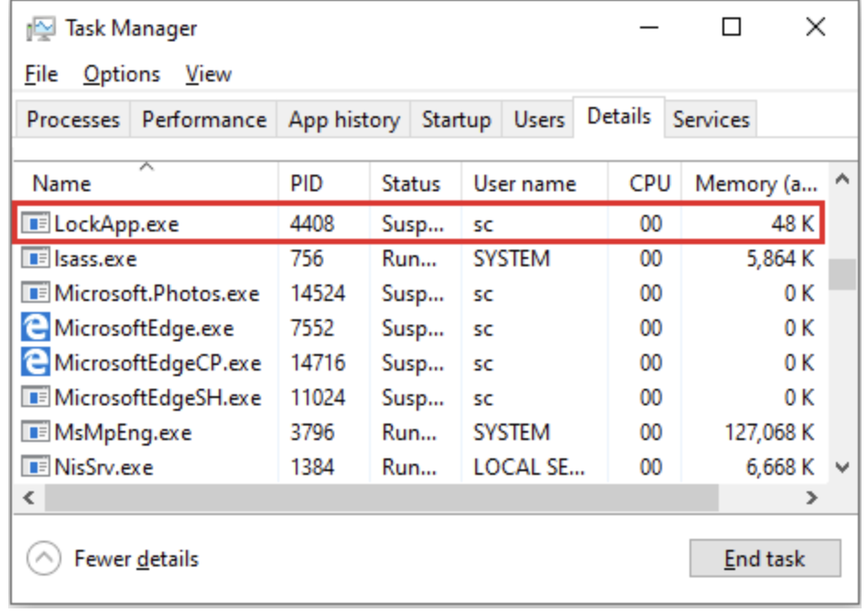
Task: Click PID value 7552
Action: pos(312,328)
